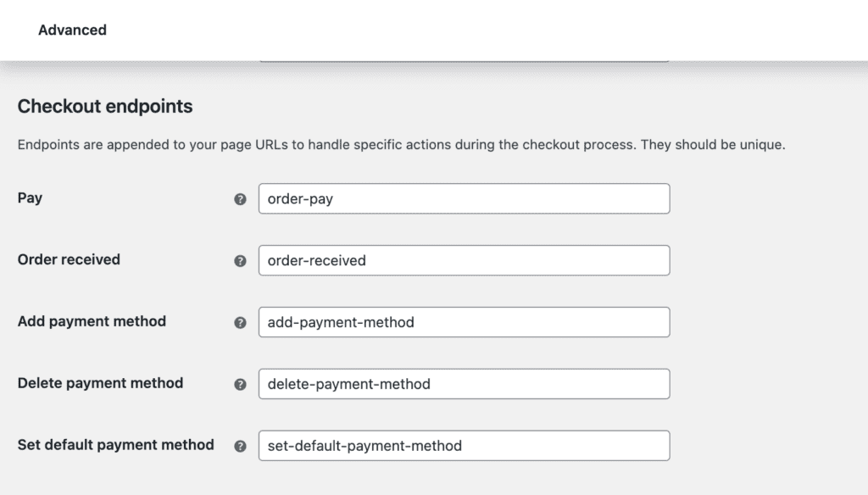
Task: Open the Add payment method help tooltip
Action: (x=240, y=323)
